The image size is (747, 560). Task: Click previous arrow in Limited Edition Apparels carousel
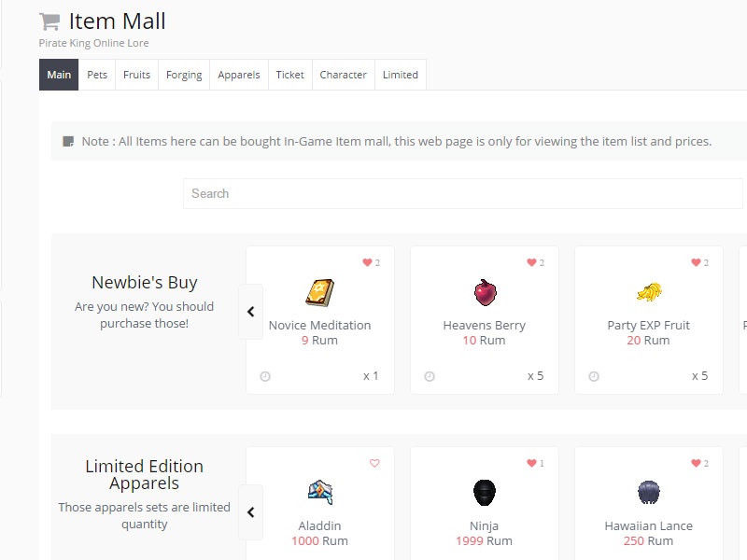pyautogui.click(x=250, y=512)
